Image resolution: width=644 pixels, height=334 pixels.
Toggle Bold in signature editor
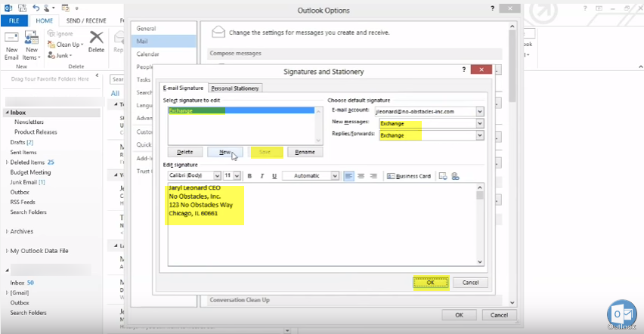pyautogui.click(x=249, y=176)
